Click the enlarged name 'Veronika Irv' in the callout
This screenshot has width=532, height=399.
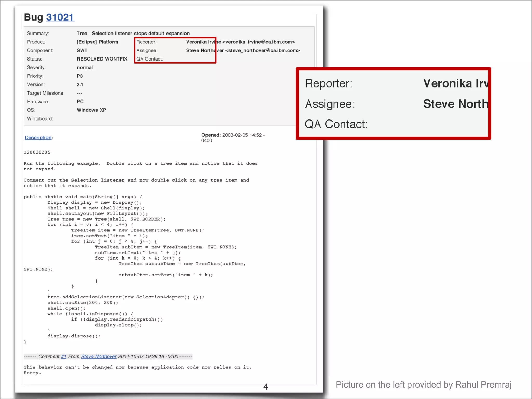(456, 84)
